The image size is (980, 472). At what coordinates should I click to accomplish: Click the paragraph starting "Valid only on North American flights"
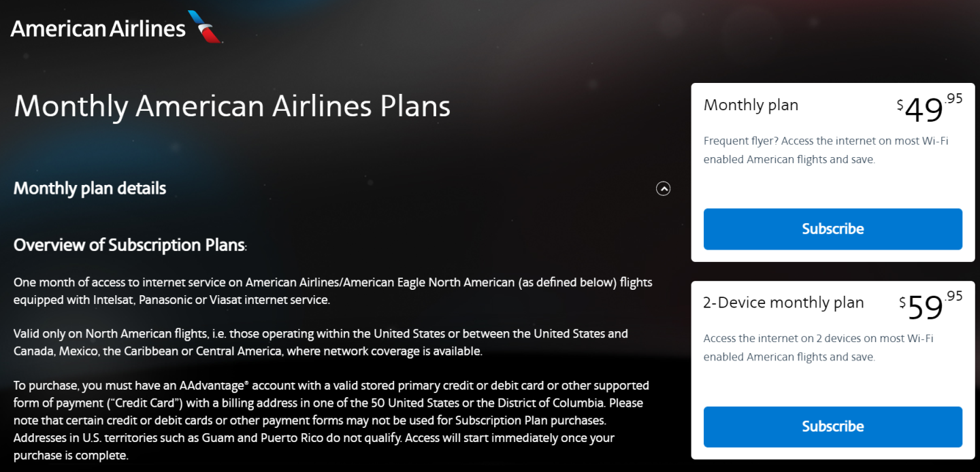point(321,343)
